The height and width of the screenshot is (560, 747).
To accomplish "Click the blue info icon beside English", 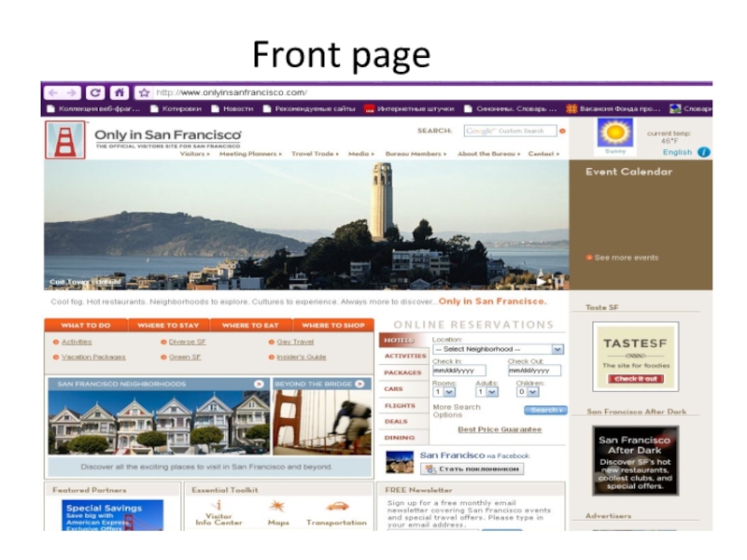I will coord(704,152).
